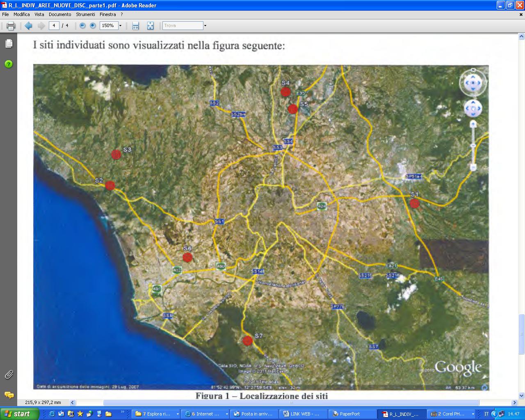Viewport: 525px width, 420px height.
Task: Expand the quick launch chevron
Action: (x=123, y=412)
